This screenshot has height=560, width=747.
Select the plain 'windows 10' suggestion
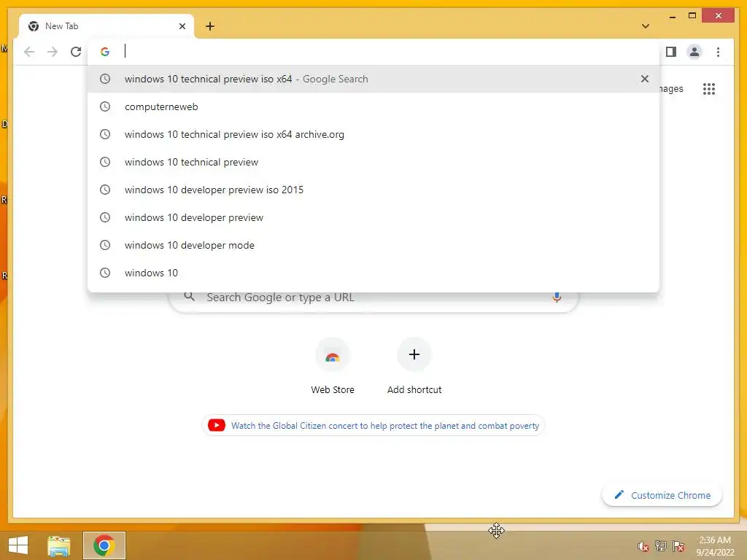click(x=373, y=273)
